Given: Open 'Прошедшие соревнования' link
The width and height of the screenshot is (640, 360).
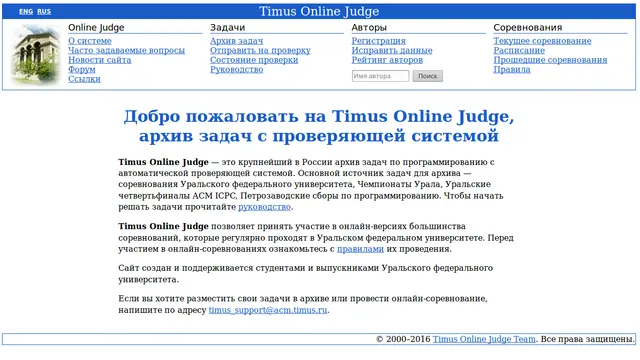Looking at the screenshot, I should pos(550,60).
